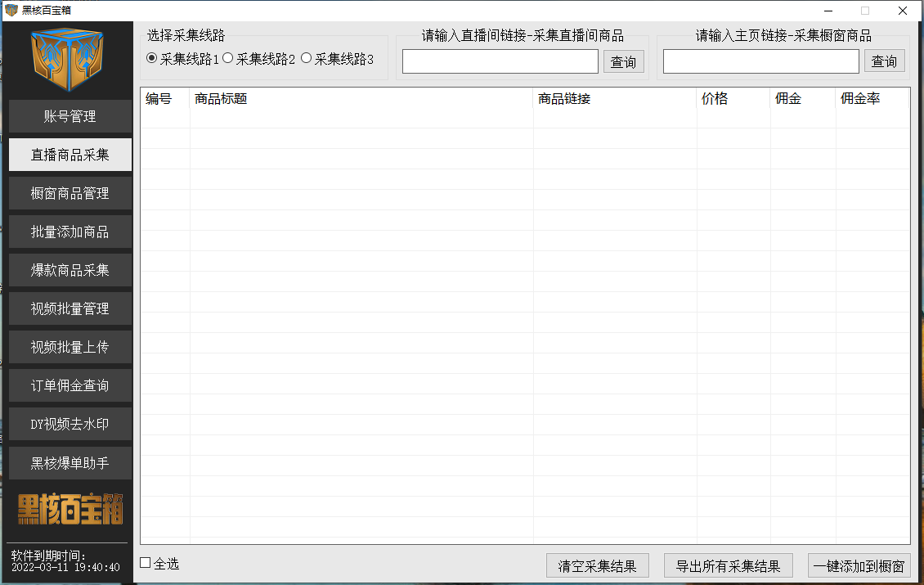924x585 pixels.
Task: Open 爆款商品采集 section
Action: [70, 270]
